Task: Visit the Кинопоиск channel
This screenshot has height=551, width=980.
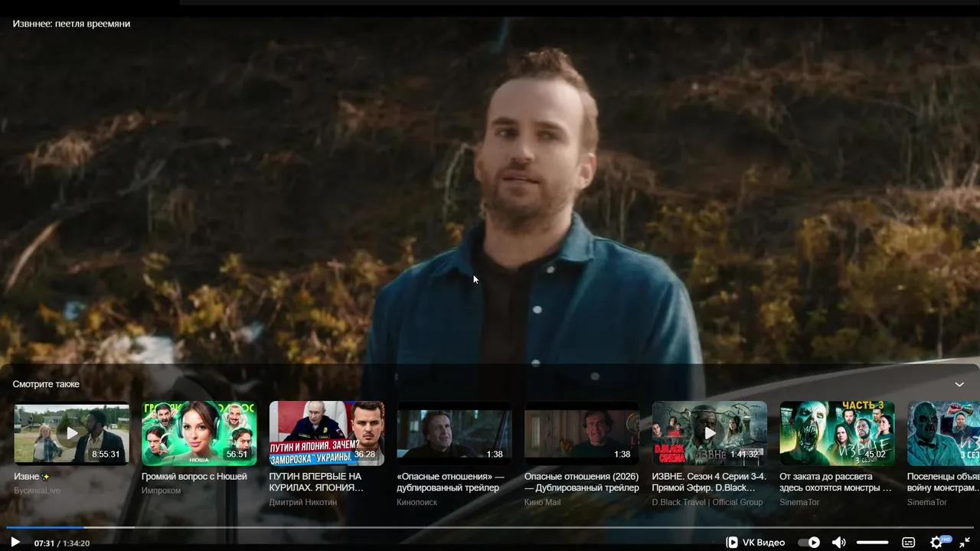Action: 417,502
